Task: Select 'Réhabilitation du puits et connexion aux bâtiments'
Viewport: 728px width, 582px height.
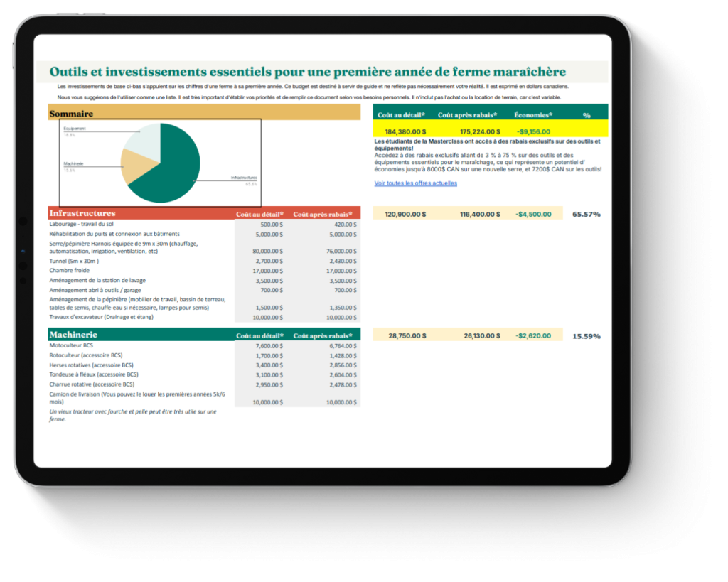Action: (114, 234)
